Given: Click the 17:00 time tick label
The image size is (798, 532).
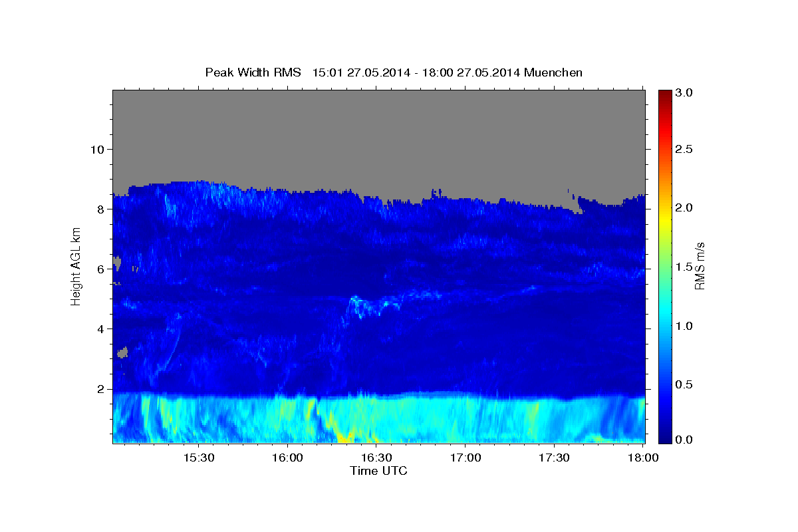Looking at the screenshot, I should [x=465, y=458].
